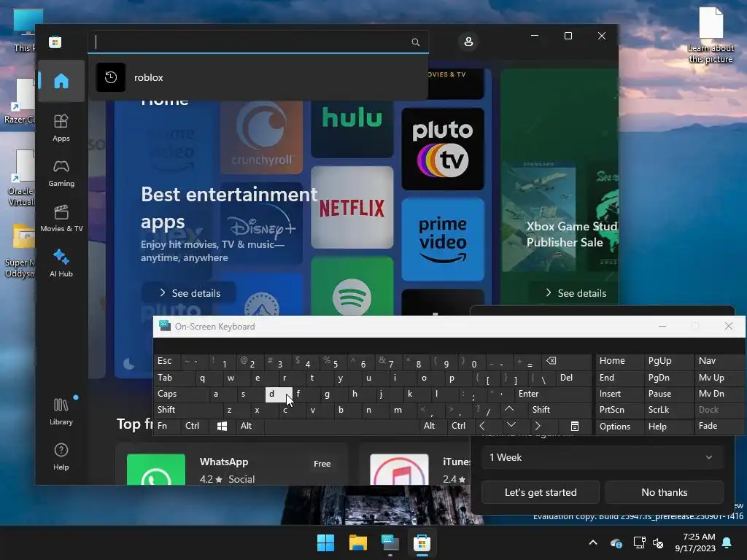Show hidden icons chevron in system tray

point(593,542)
